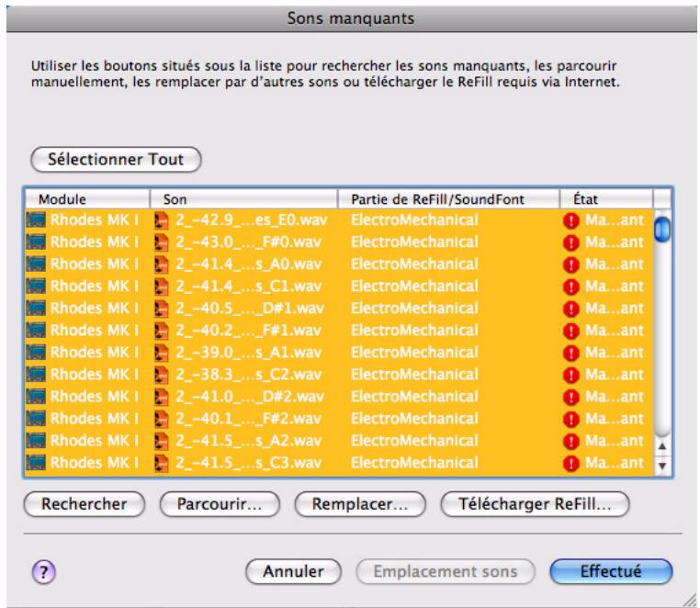Image resolution: width=700 pixels, height=608 pixels.
Task: Open the Parcourir... file browser
Action: 220,504
